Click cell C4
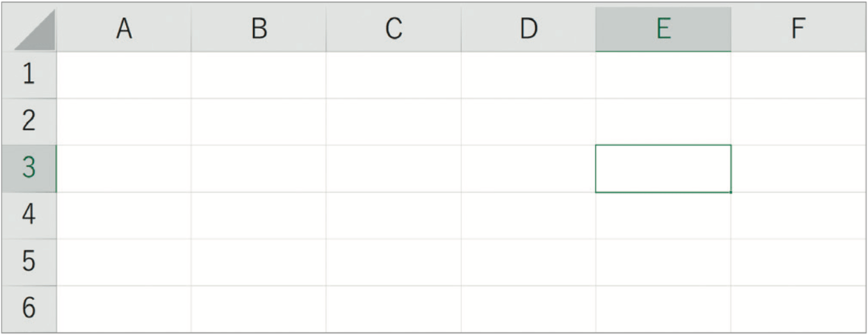The image size is (868, 335). (x=394, y=215)
